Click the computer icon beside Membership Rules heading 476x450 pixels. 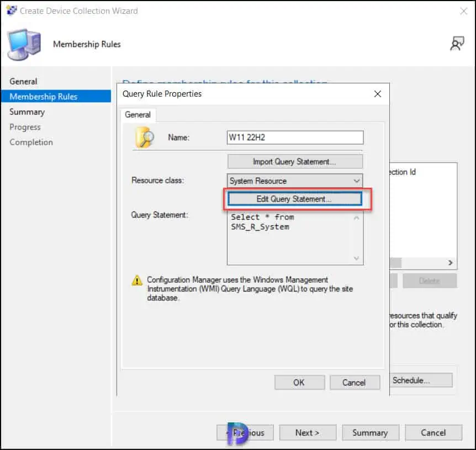click(x=24, y=44)
